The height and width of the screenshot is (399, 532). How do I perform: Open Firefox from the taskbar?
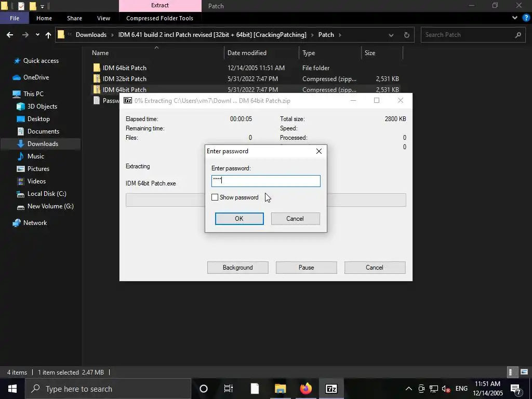click(x=305, y=389)
